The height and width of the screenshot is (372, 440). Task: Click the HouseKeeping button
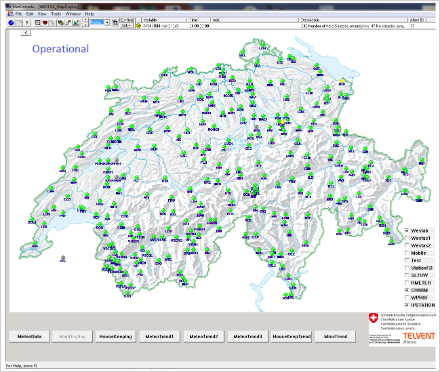(115, 336)
